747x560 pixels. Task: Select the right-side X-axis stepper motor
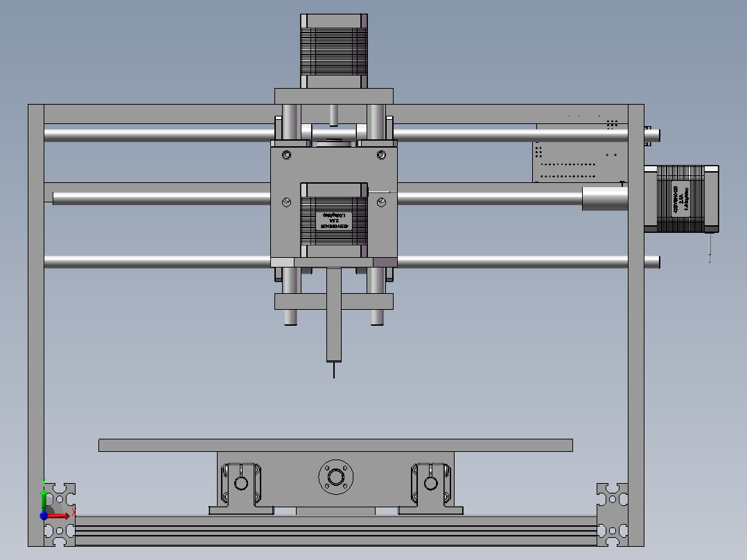(x=680, y=200)
